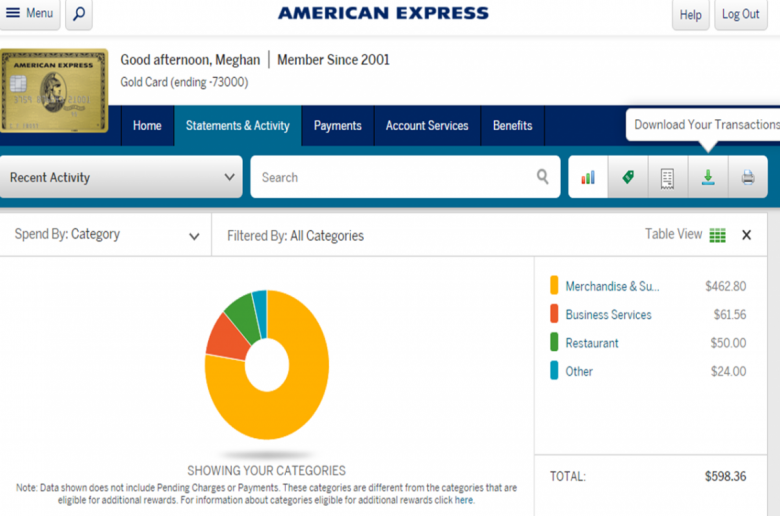Click the magnifier inside Search field
Viewport: 780px width, 516px height.
pyautogui.click(x=543, y=177)
